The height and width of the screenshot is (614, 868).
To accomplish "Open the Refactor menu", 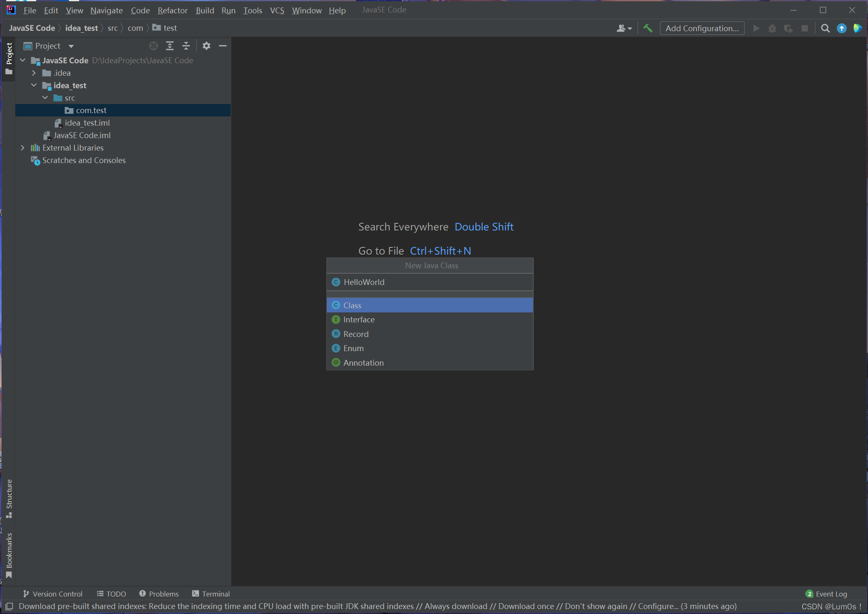I will click(173, 10).
